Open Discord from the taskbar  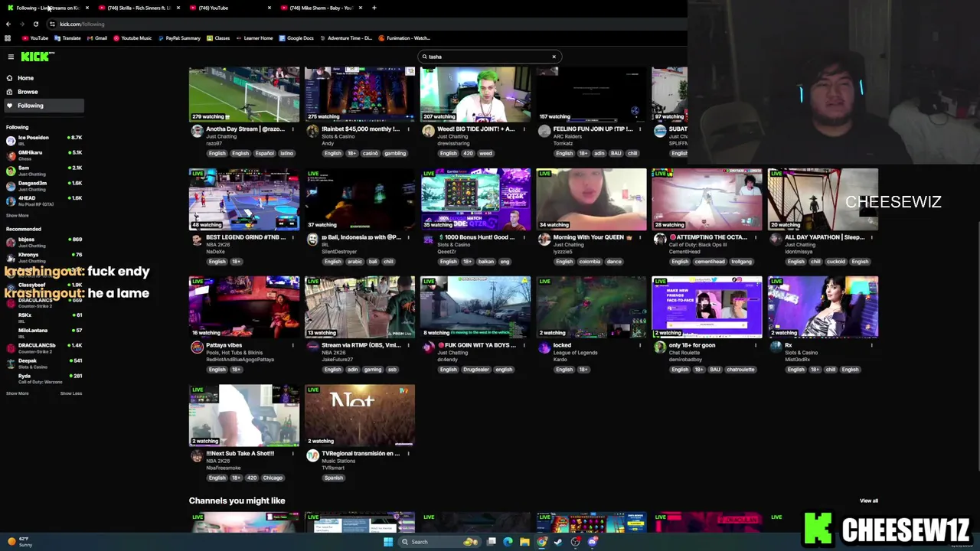click(x=592, y=542)
